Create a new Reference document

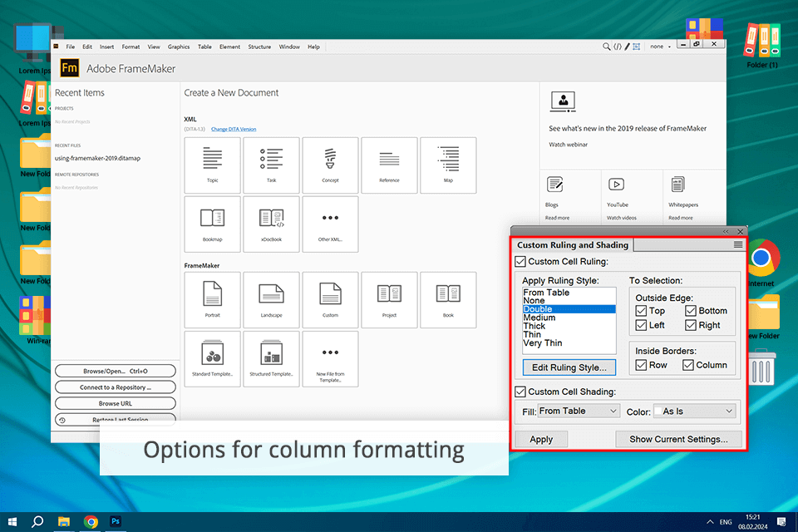[x=389, y=165]
